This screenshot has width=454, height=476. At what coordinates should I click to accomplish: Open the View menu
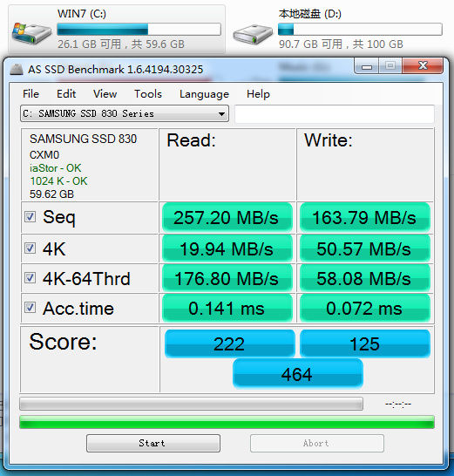(105, 94)
